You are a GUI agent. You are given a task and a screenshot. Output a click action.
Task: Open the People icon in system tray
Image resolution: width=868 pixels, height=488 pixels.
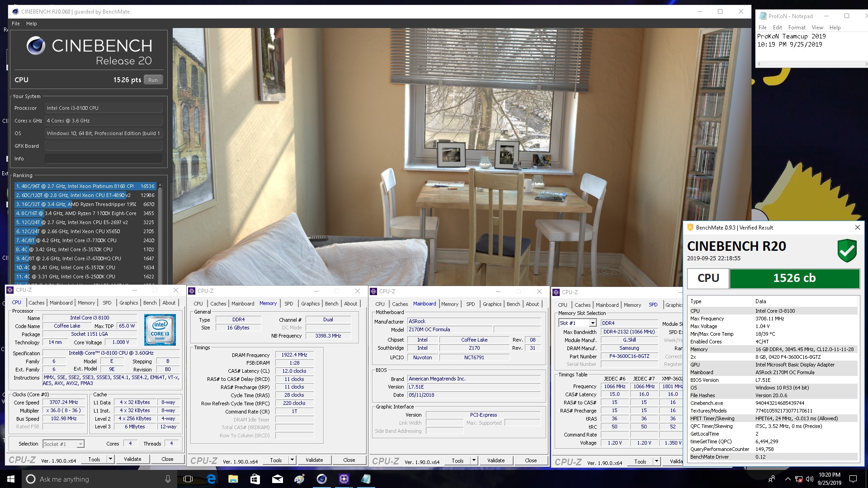pyautogui.click(x=772, y=479)
